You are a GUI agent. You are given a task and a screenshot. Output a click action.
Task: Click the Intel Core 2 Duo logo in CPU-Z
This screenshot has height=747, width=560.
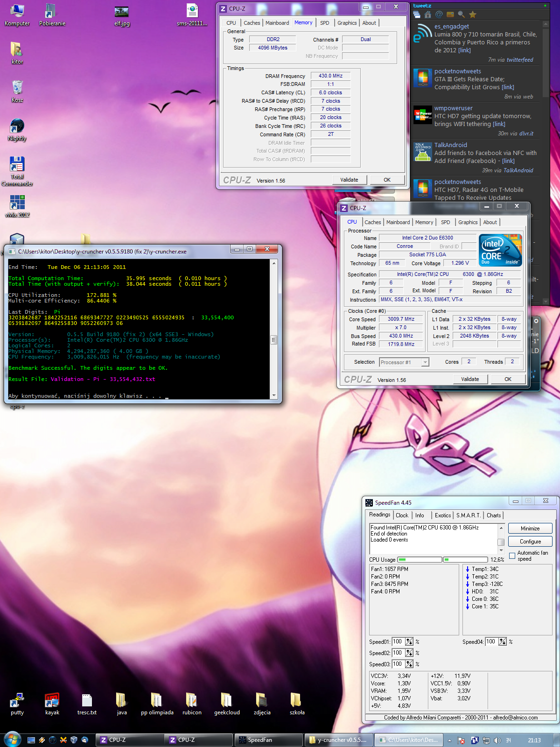coord(500,250)
